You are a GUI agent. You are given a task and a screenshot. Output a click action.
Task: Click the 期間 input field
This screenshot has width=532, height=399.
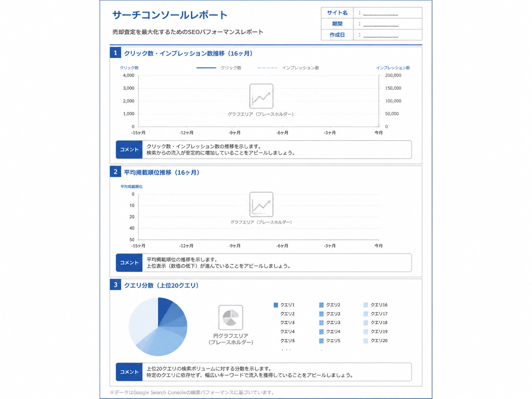(x=388, y=24)
